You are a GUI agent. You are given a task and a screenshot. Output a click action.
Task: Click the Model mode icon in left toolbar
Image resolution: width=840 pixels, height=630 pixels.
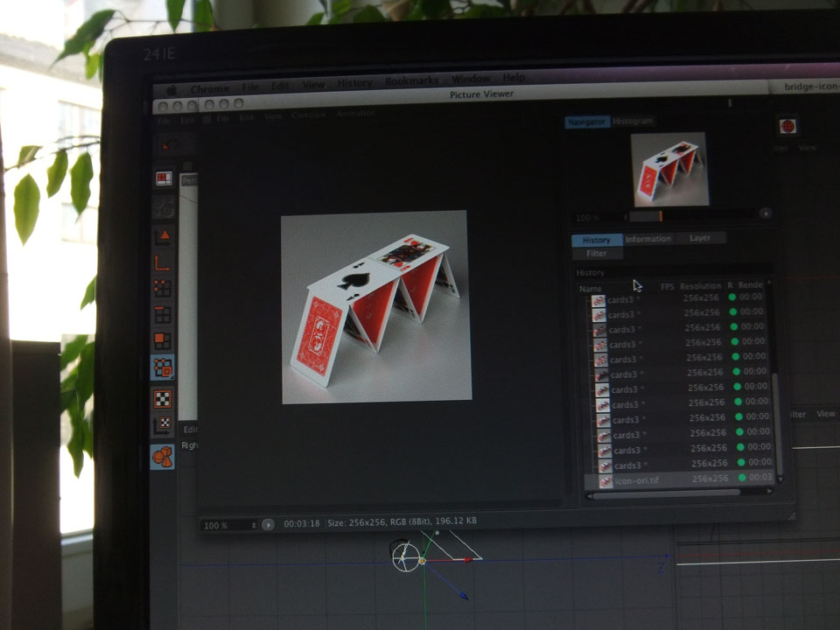(164, 235)
